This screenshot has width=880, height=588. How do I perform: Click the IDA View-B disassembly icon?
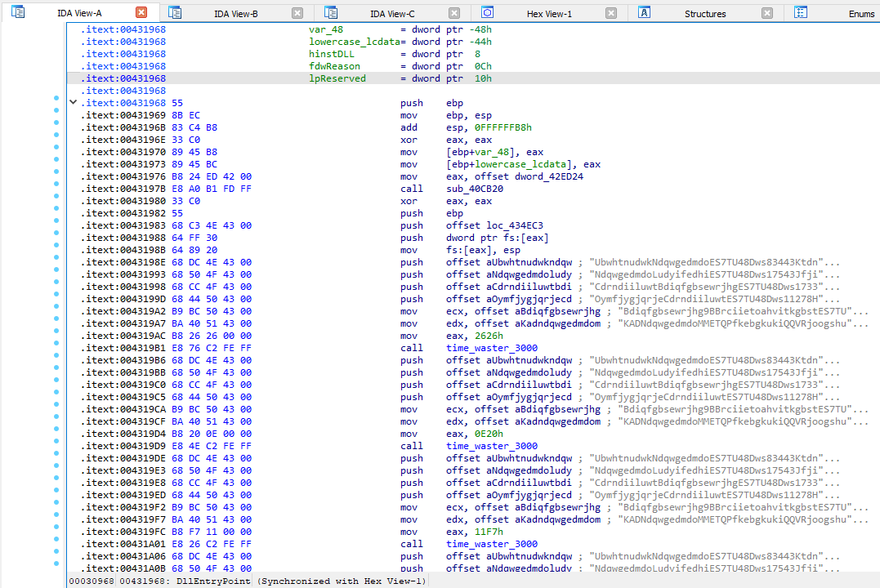175,12
